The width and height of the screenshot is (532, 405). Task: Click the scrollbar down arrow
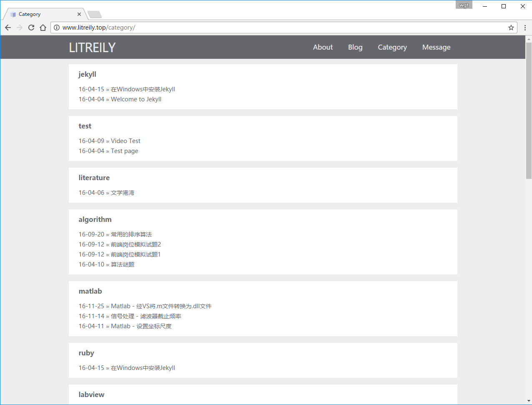click(x=529, y=401)
